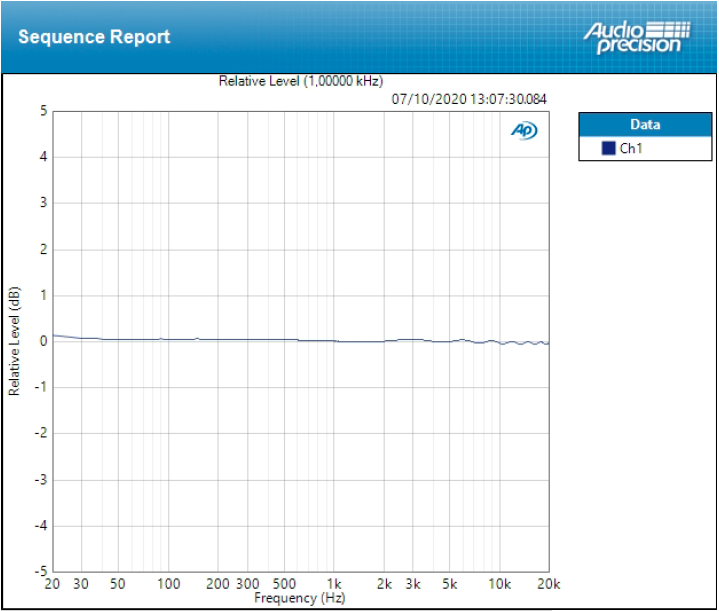This screenshot has width=719, height=611.
Task: Click the 0 tick on dB axis
Action: (43, 341)
